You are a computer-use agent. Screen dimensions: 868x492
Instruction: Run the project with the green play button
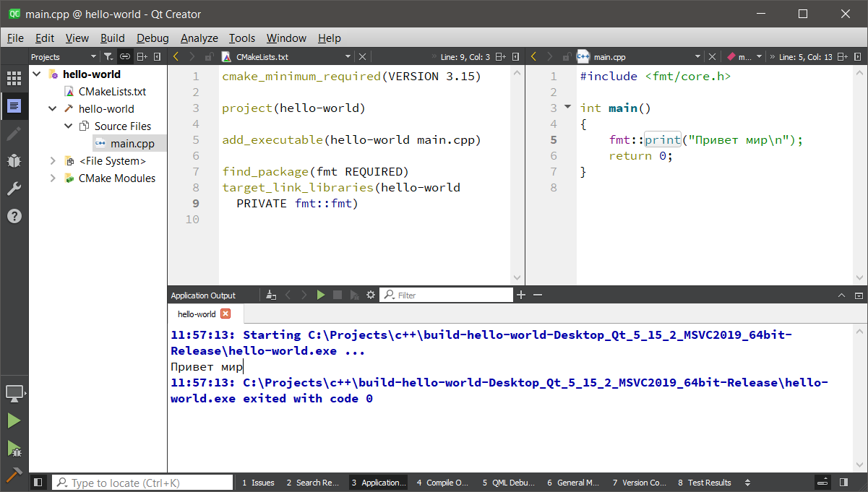coord(13,420)
